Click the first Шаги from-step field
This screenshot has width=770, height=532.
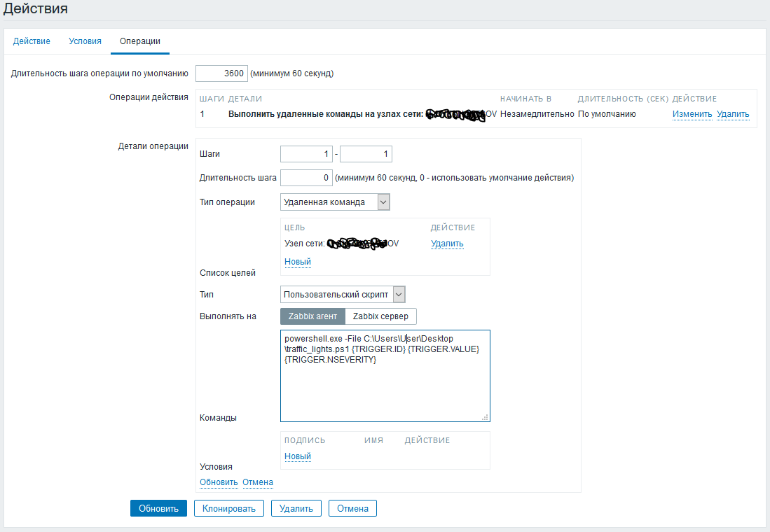306,154
